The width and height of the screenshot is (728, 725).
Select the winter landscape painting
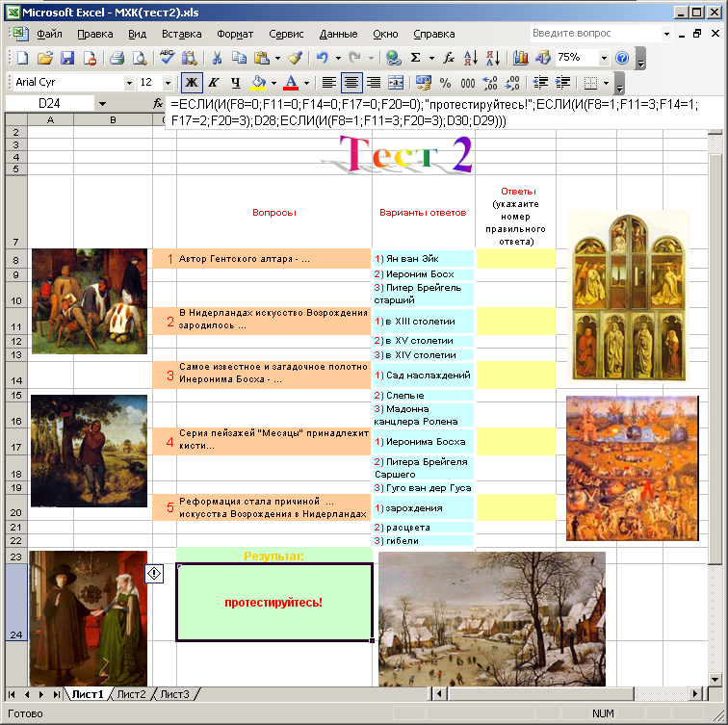click(x=492, y=618)
